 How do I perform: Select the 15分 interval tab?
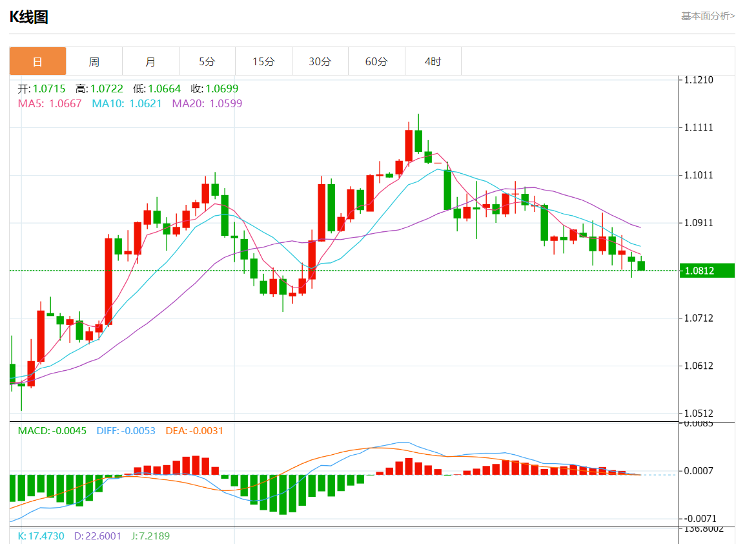click(x=263, y=61)
